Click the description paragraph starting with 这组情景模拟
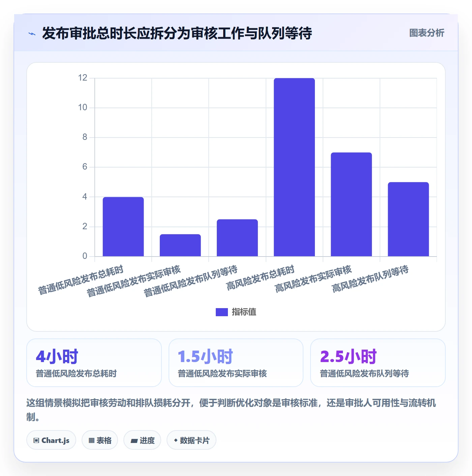472x476 pixels. tap(231, 410)
